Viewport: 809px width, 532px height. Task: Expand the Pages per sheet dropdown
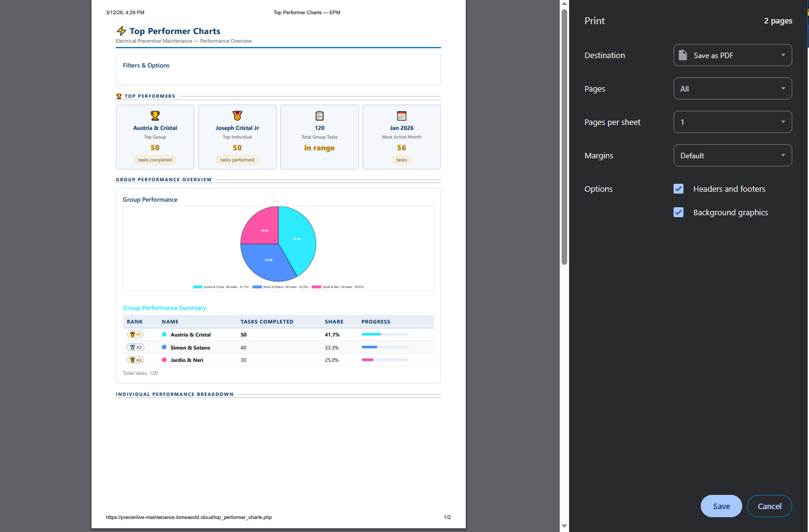point(732,122)
